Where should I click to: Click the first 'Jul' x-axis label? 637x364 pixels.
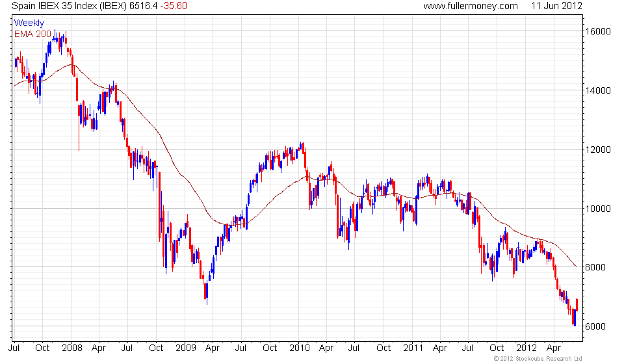point(14,348)
